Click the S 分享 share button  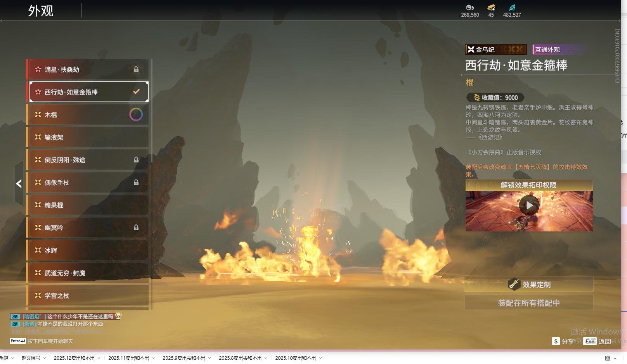tap(563, 341)
